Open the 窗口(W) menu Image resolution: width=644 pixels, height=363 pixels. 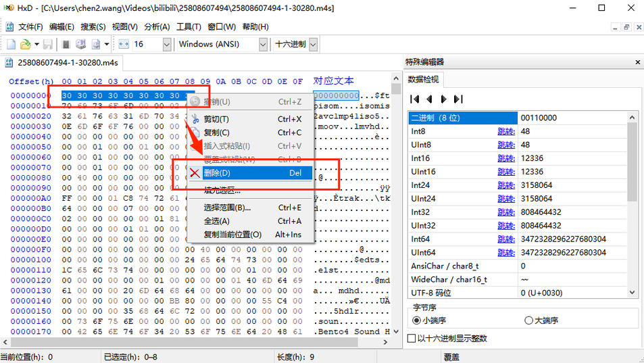click(222, 26)
